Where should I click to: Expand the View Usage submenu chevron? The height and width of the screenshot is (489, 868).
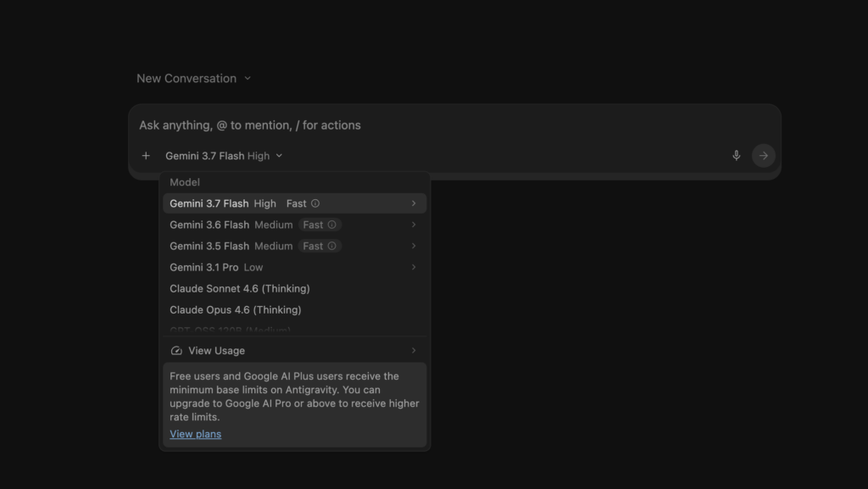click(414, 351)
